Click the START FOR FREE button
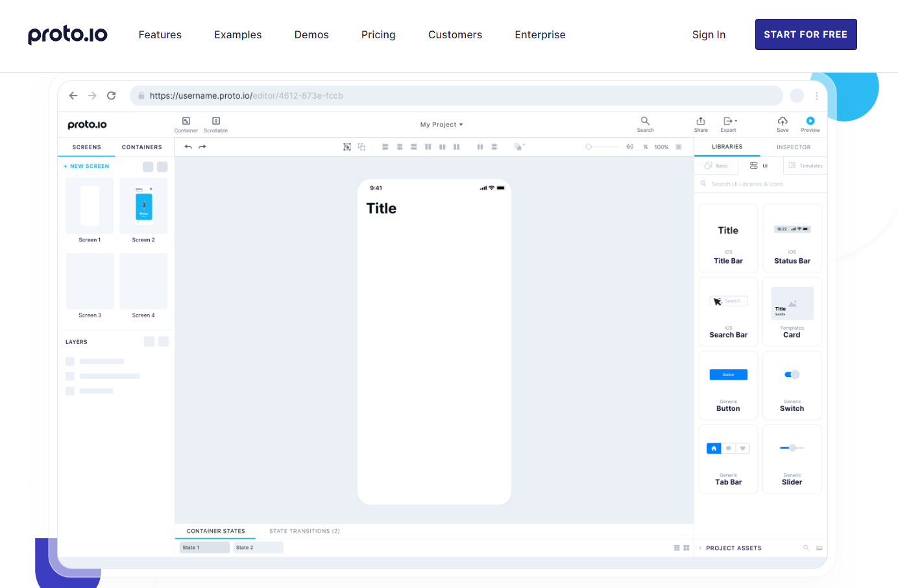898x588 pixels. 806,34
